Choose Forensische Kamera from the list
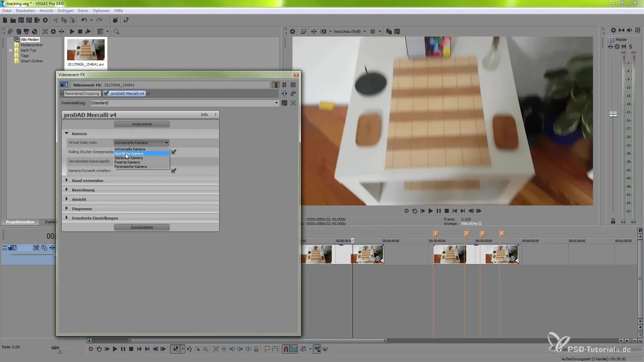 pyautogui.click(x=141, y=167)
